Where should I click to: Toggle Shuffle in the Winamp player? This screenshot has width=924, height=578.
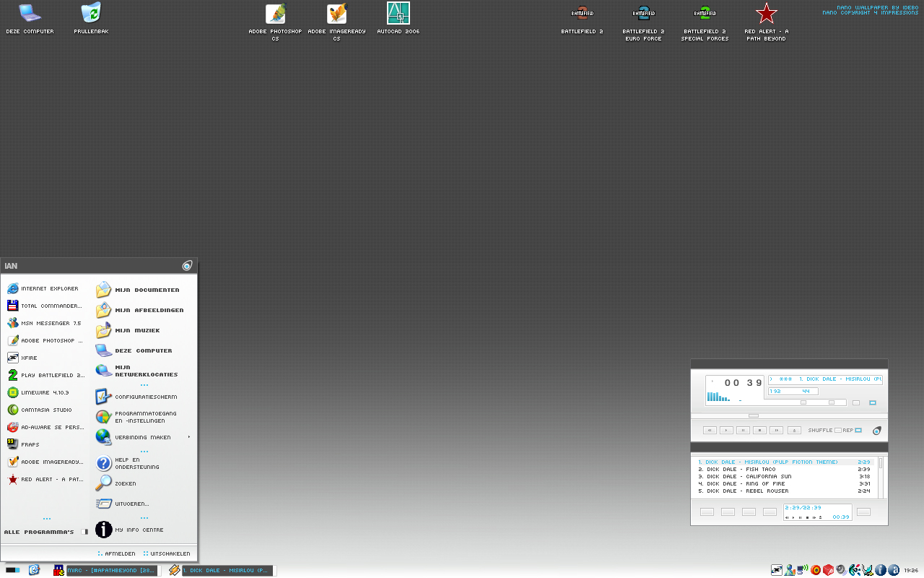(837, 430)
